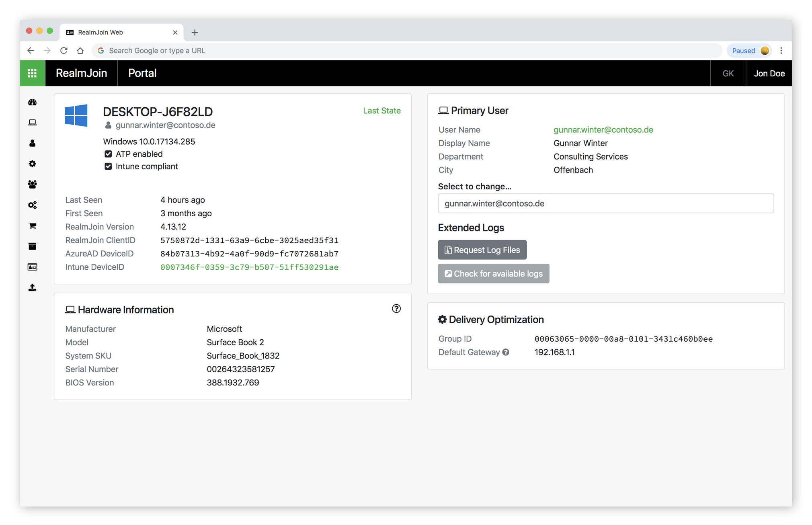Click the Offenbach city value
This screenshot has width=812, height=525.
point(573,170)
